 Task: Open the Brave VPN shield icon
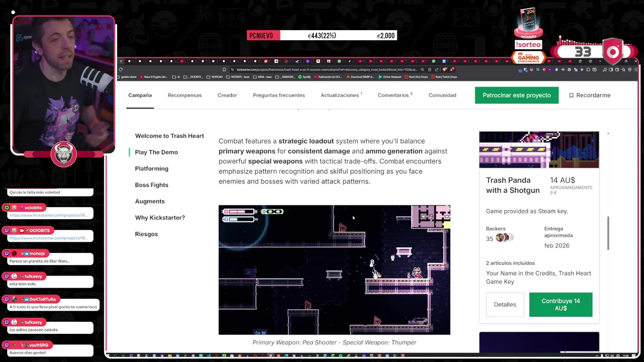click(x=630, y=69)
